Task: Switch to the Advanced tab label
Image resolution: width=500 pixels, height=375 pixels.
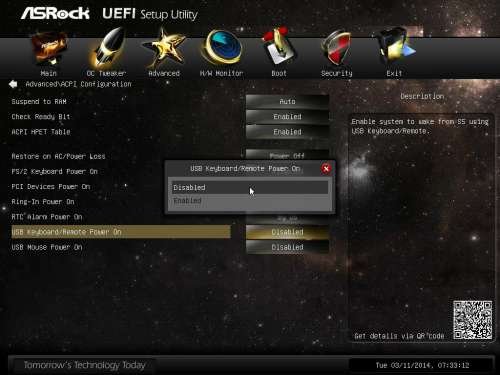Action: [x=164, y=73]
